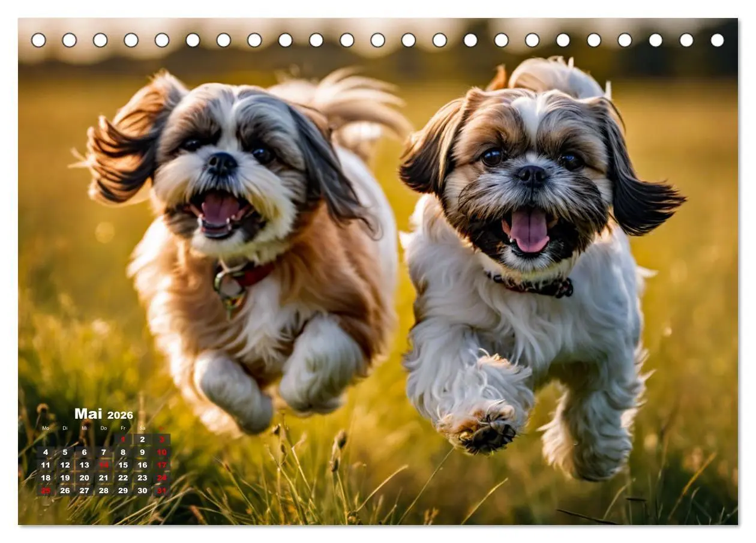This screenshot has height=543, width=756.
Task: Select the date 2 in May
Action: coord(142,439)
